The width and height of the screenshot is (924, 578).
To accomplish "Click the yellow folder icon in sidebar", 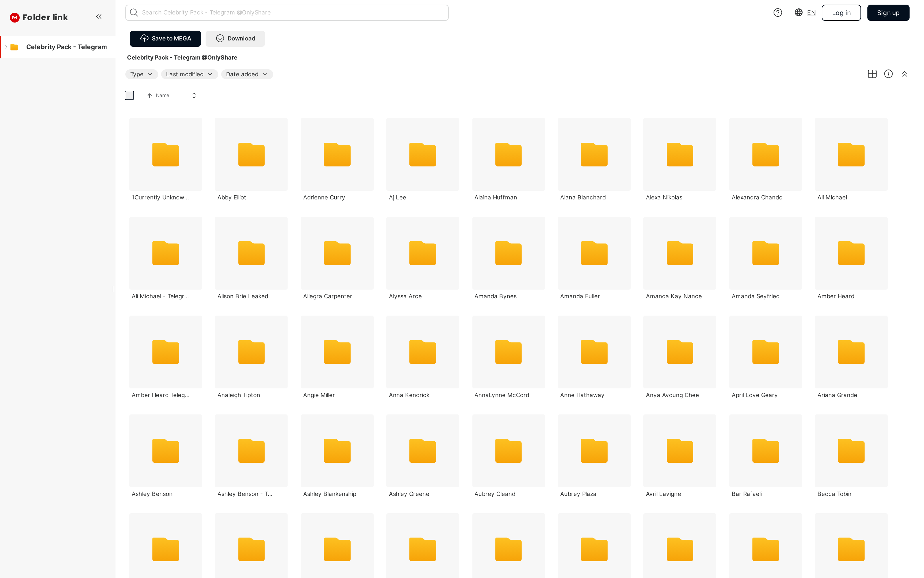I will [14, 47].
